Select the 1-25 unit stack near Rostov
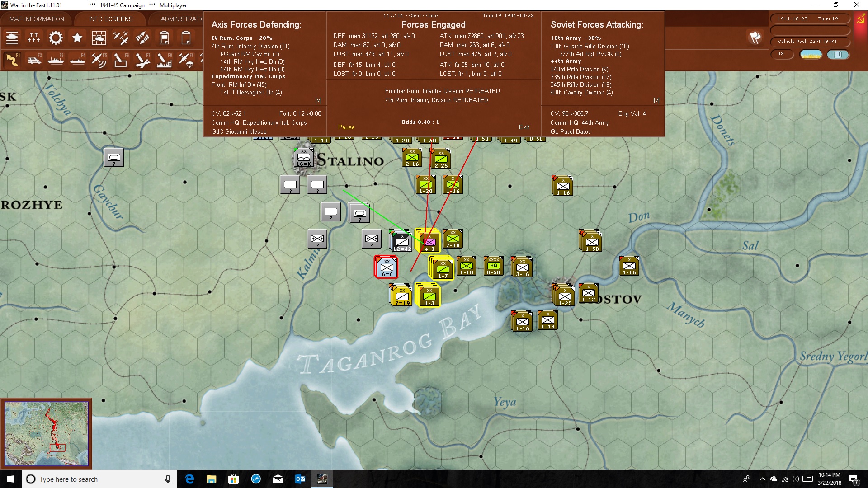This screenshot has width=868, height=488. tap(564, 295)
